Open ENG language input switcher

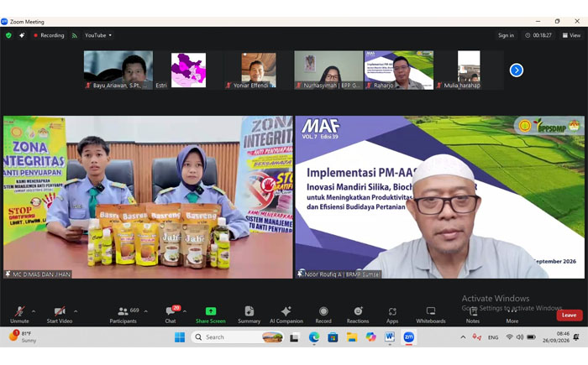493,337
